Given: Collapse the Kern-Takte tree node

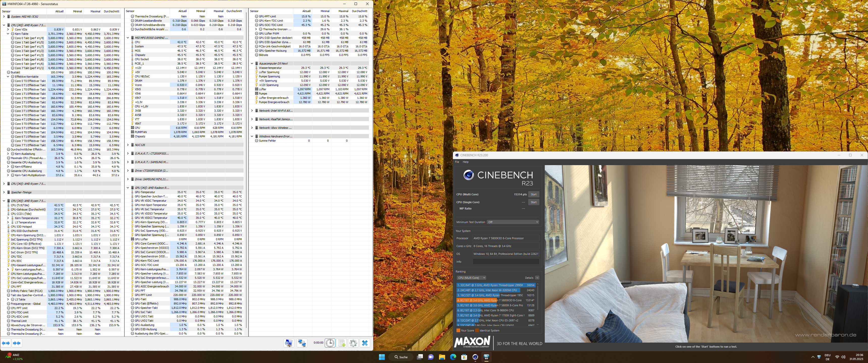Looking at the screenshot, I should point(8,34).
